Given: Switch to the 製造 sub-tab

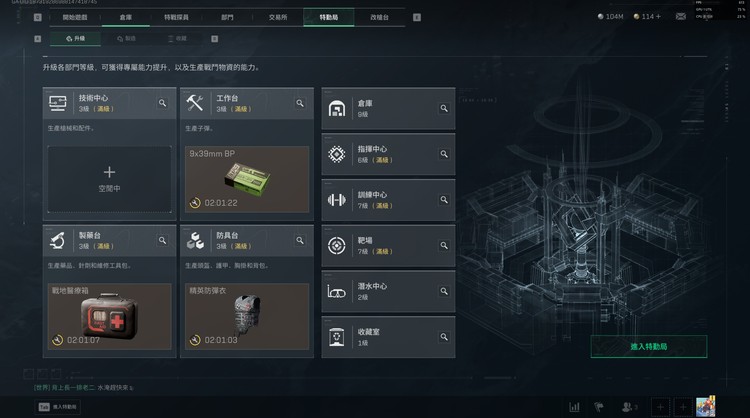Looking at the screenshot, I should (x=127, y=38).
